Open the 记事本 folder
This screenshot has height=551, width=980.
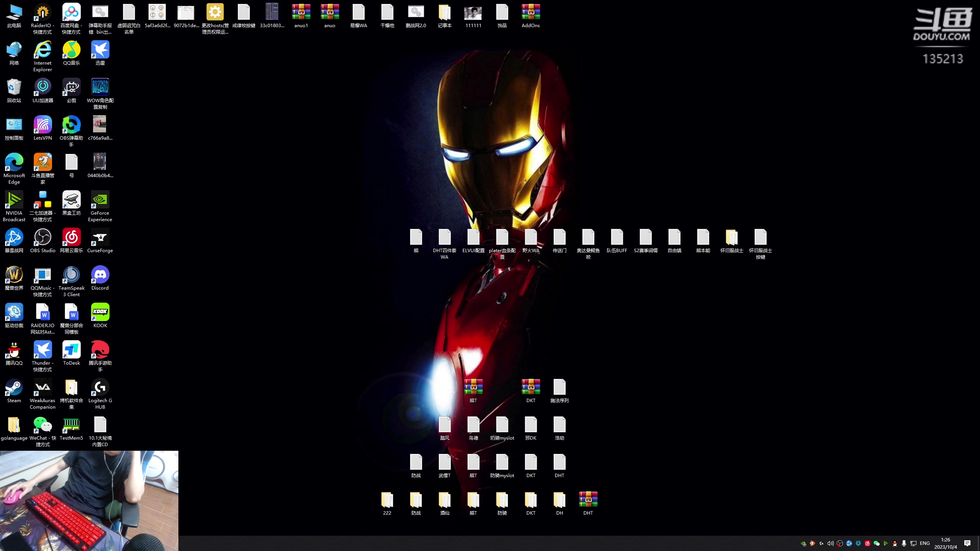point(444,16)
